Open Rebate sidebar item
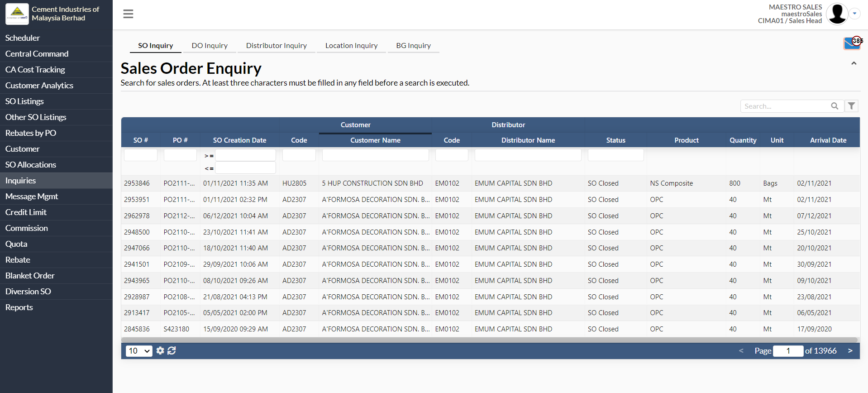868x393 pixels. 56,260
